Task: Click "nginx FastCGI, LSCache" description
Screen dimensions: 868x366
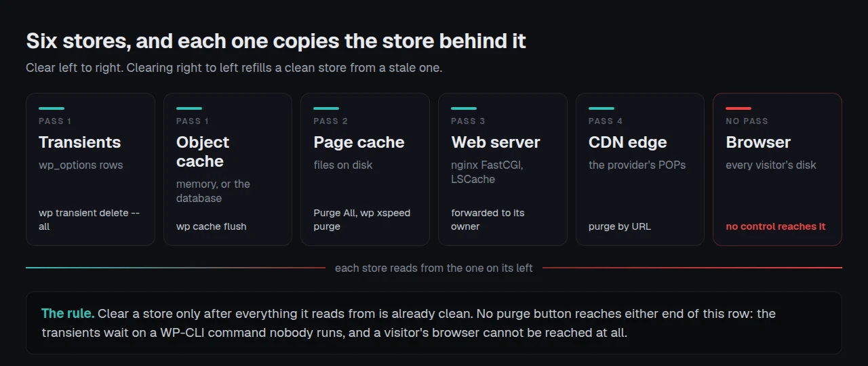Action: point(487,172)
